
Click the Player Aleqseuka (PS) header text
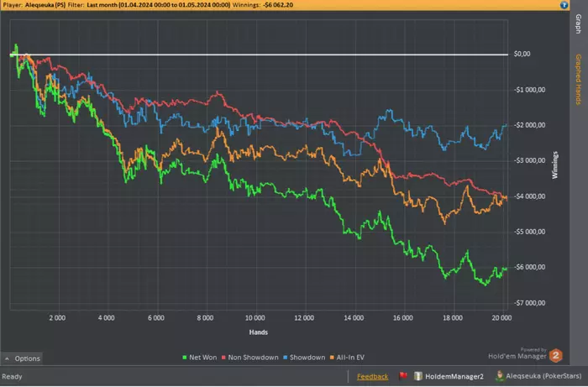[34, 5]
